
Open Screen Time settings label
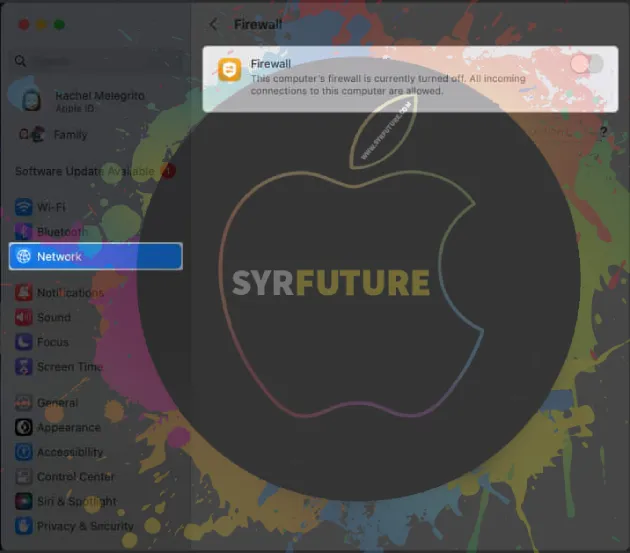pyautogui.click(x=70, y=367)
